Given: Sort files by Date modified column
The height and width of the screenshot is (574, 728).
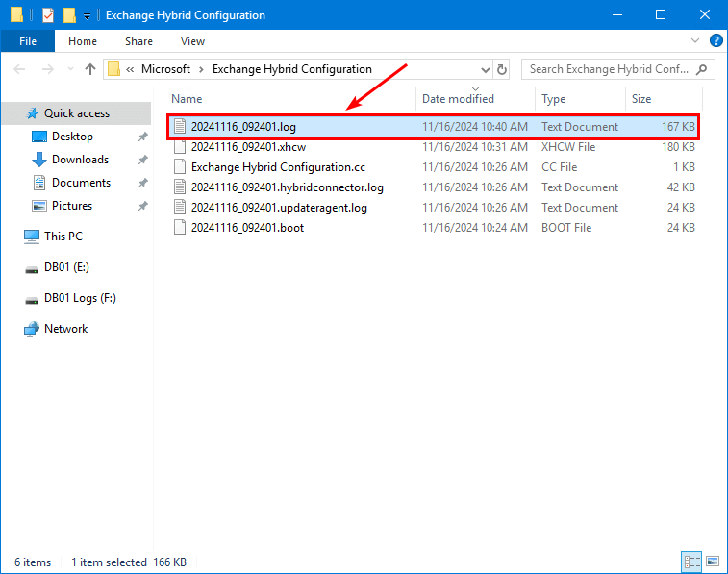Looking at the screenshot, I should [458, 99].
